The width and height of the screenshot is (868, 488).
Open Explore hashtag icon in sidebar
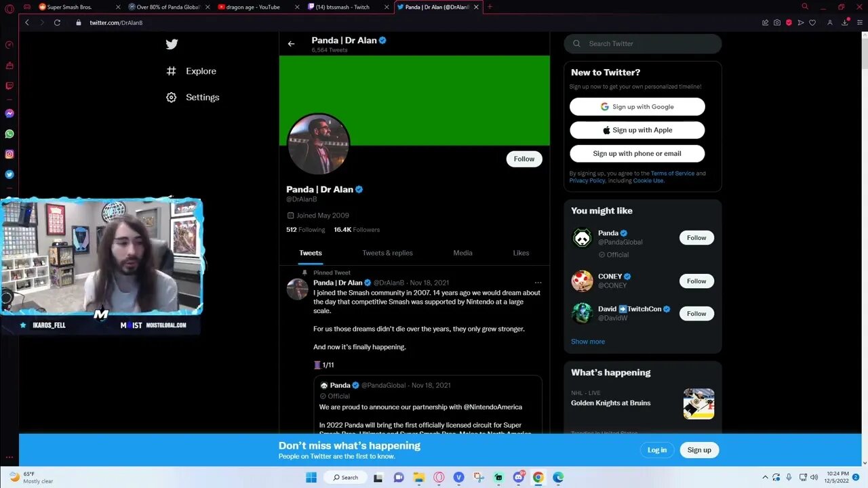[x=172, y=70]
